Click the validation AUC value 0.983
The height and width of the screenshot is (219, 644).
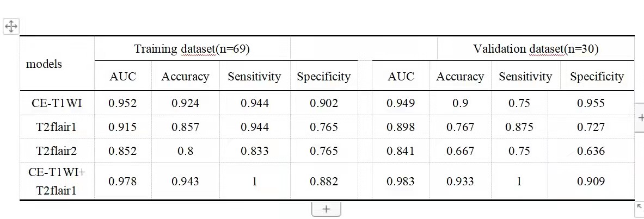[401, 182]
